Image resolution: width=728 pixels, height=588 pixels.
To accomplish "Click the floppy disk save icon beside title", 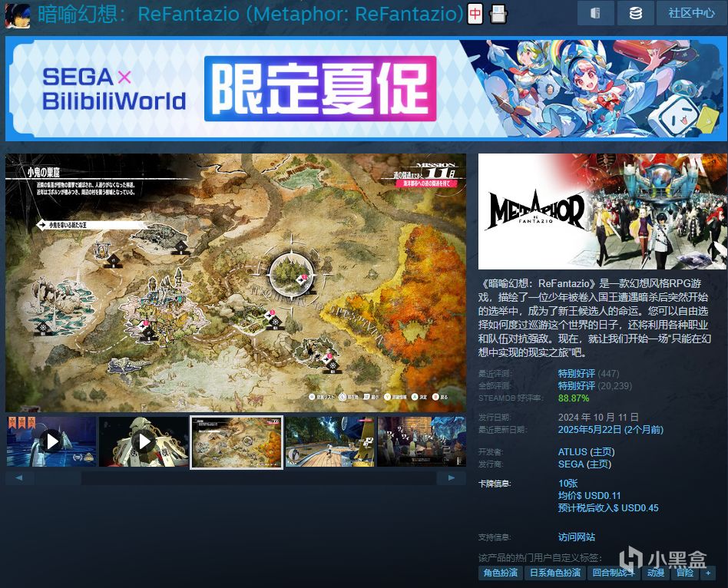I will tap(498, 15).
